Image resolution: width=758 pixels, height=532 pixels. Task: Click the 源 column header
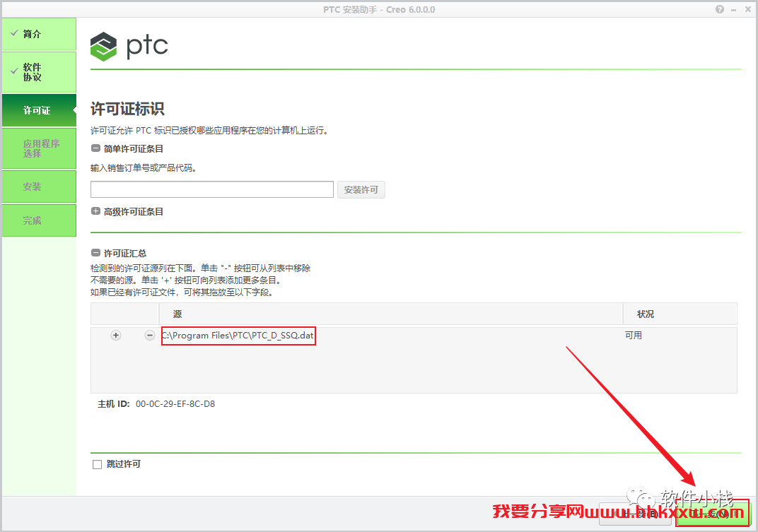click(x=390, y=314)
